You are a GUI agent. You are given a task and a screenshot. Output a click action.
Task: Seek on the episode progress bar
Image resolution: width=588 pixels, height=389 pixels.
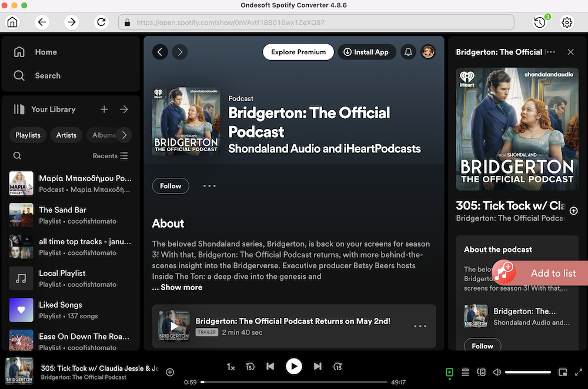point(294,382)
